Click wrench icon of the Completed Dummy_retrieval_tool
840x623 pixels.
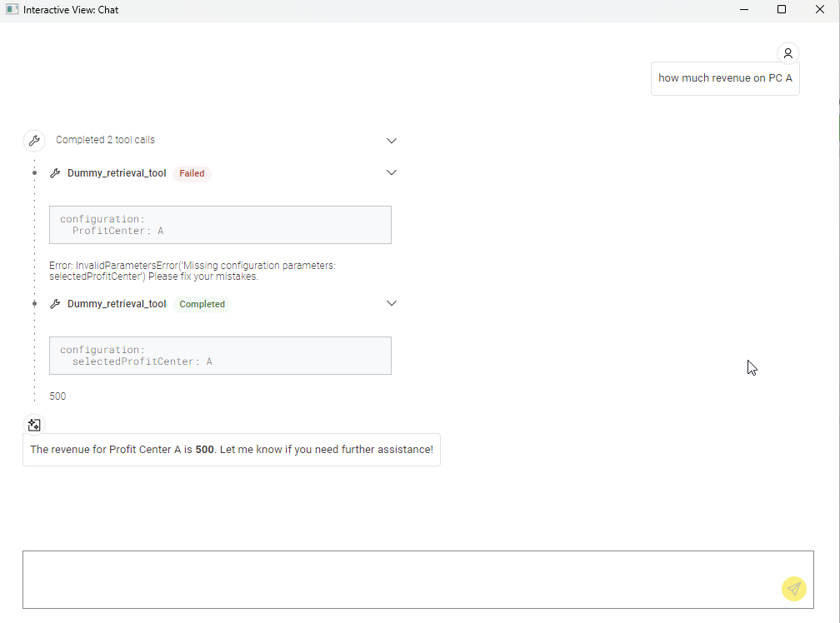click(x=56, y=304)
